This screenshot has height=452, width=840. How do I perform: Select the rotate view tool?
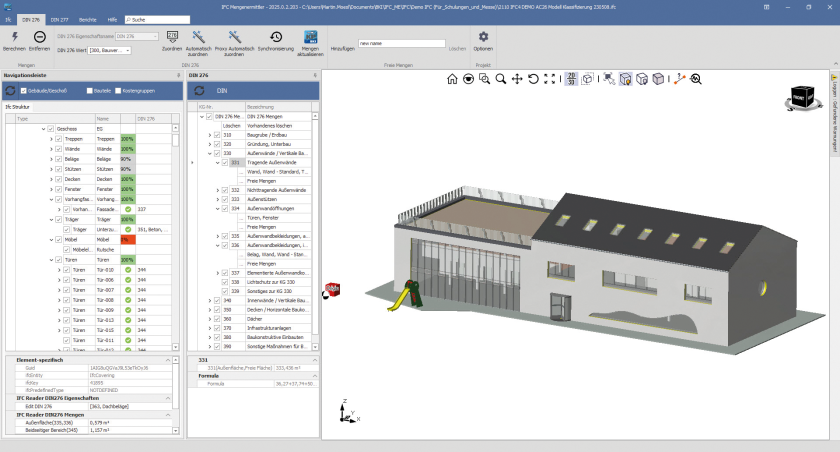(533, 79)
